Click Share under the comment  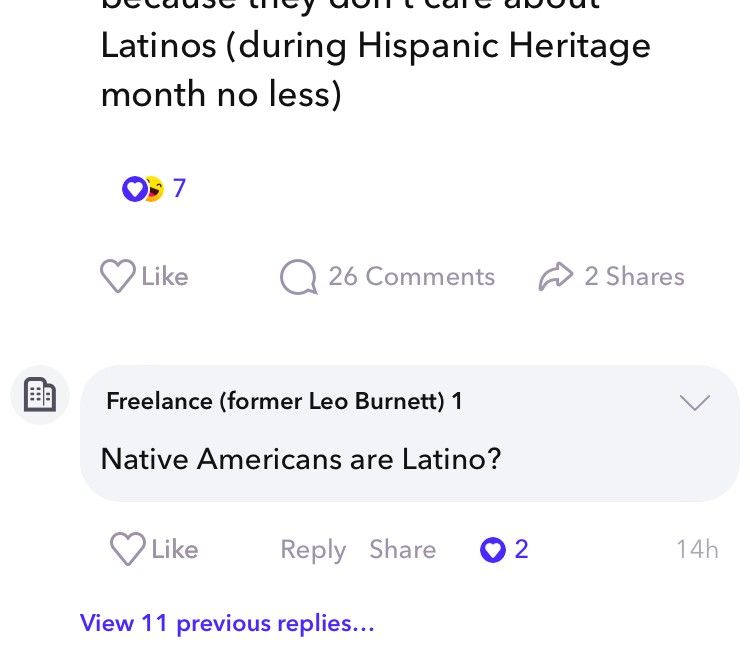(x=403, y=549)
